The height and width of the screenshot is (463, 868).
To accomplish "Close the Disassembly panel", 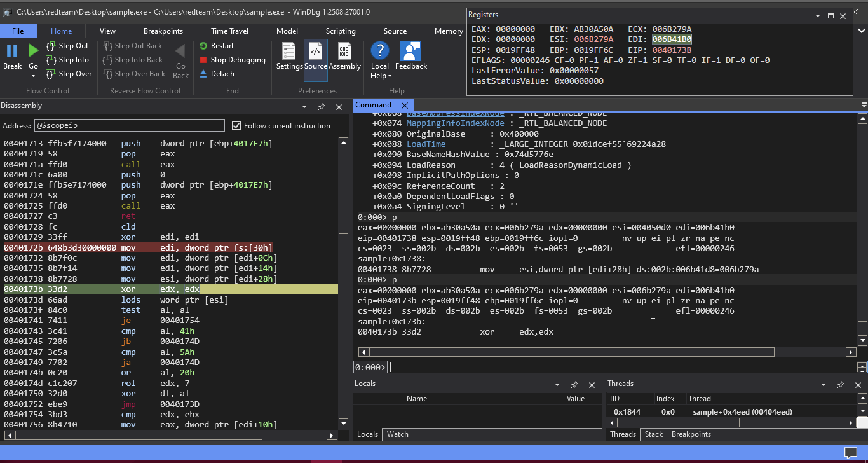I will click(x=339, y=107).
